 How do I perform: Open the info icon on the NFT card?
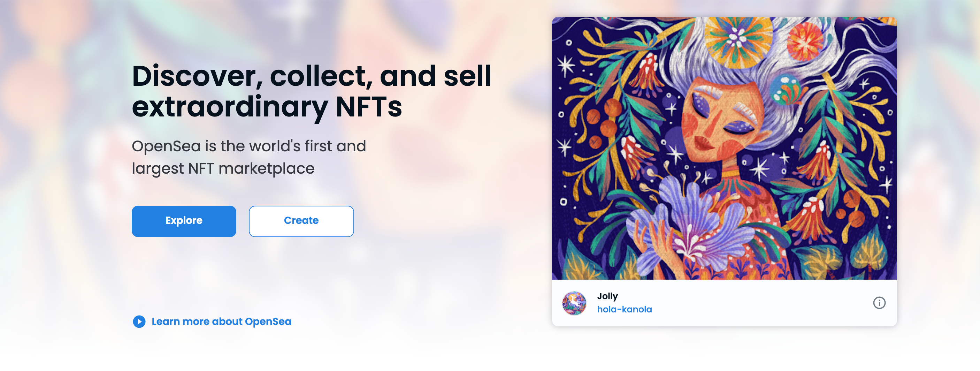(x=880, y=303)
